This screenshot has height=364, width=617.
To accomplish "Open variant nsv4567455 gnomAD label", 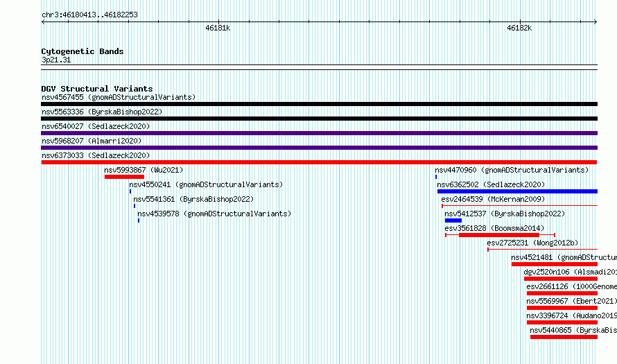I will click(119, 97).
